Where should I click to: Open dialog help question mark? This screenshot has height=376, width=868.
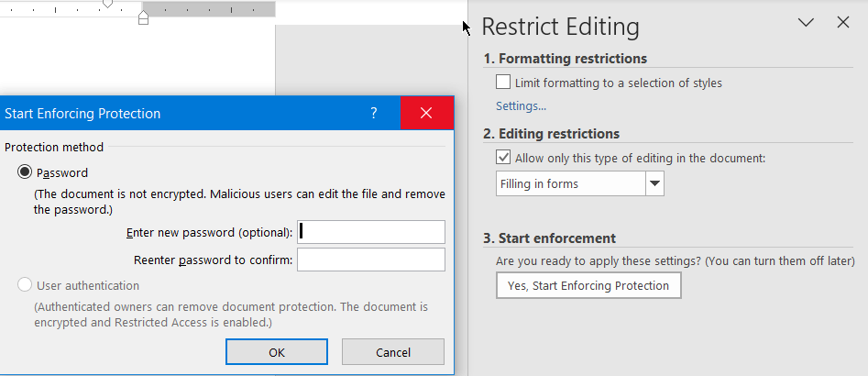tap(374, 114)
